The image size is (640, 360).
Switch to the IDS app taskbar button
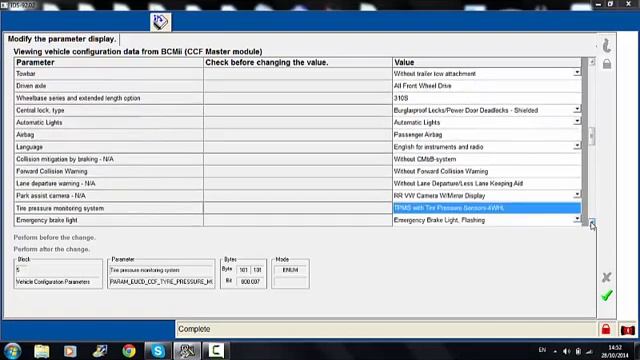[187, 351]
